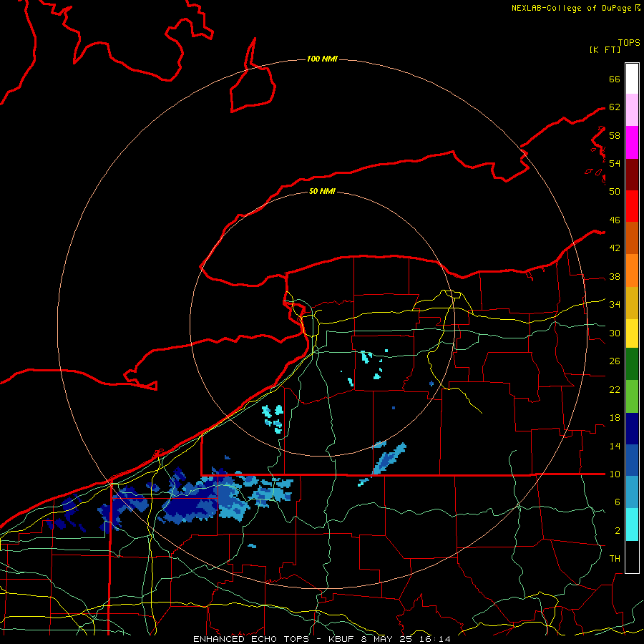Viewport: 644px width, 644px height.
Task: Click the 58 legend value
Action: pyautogui.click(x=615, y=135)
